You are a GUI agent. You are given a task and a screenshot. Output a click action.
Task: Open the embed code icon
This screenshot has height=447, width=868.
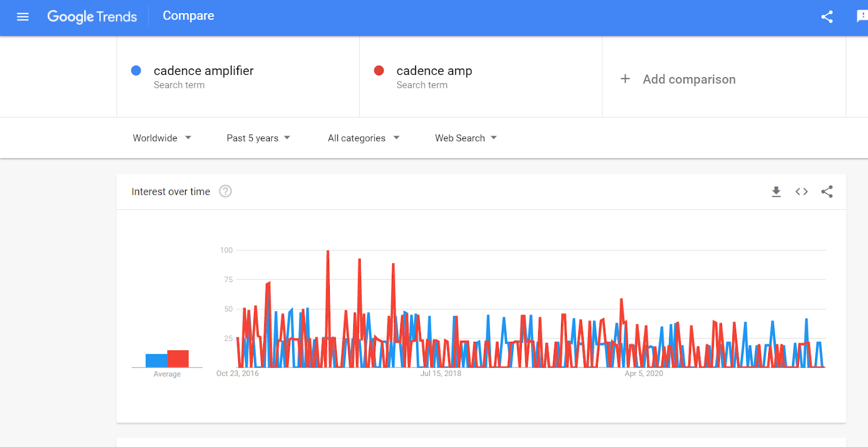801,191
